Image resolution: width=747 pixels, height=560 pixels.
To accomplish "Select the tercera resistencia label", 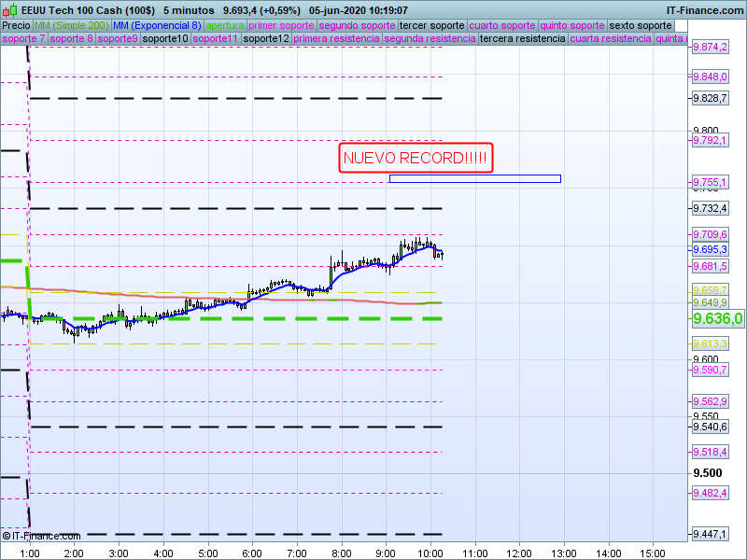I will pyautogui.click(x=522, y=39).
